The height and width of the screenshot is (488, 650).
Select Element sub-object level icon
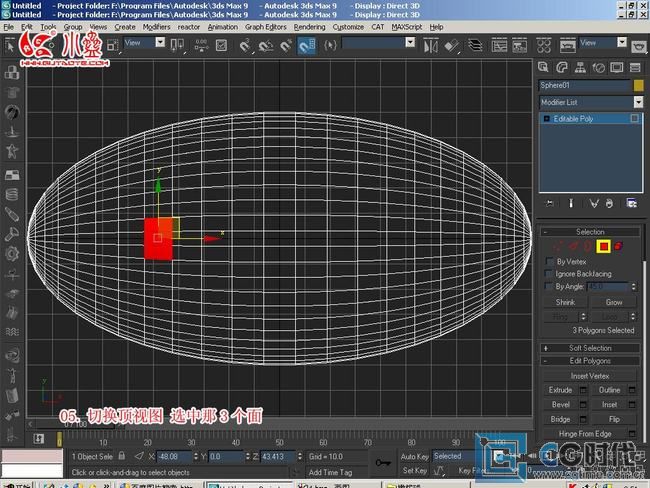pos(618,246)
